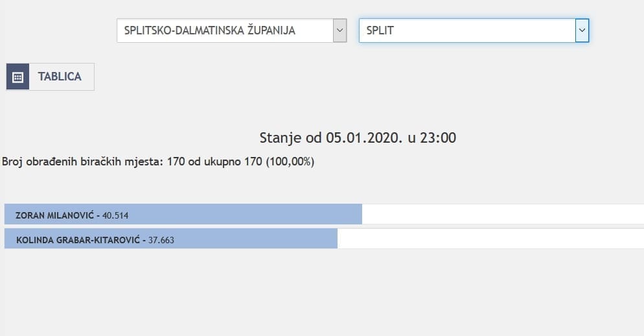
Task: Open the SPLIT city dropdown
Action: (466, 30)
